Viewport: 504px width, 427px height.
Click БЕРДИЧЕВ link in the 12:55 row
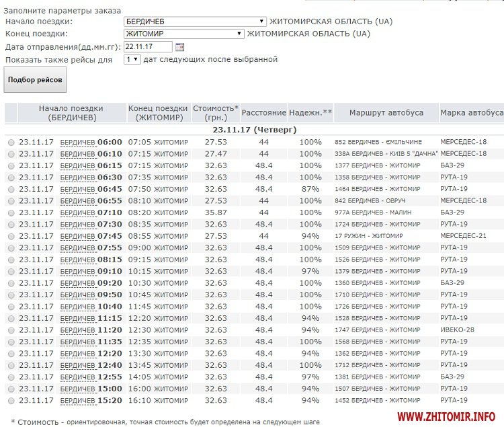77,377
